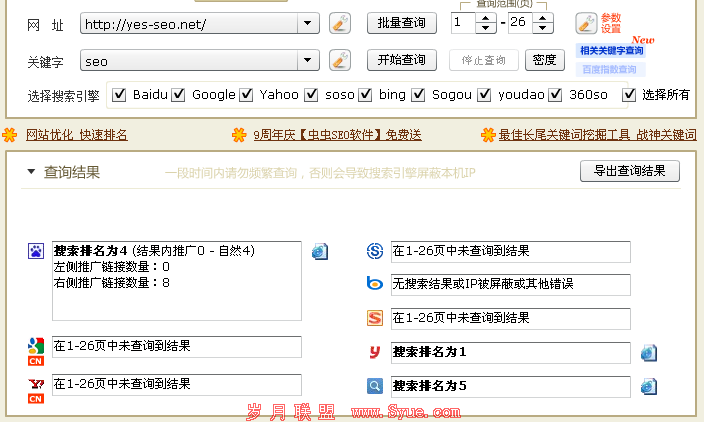Click the URL input field
Viewport: 704px width, 422px height.
pos(189,23)
